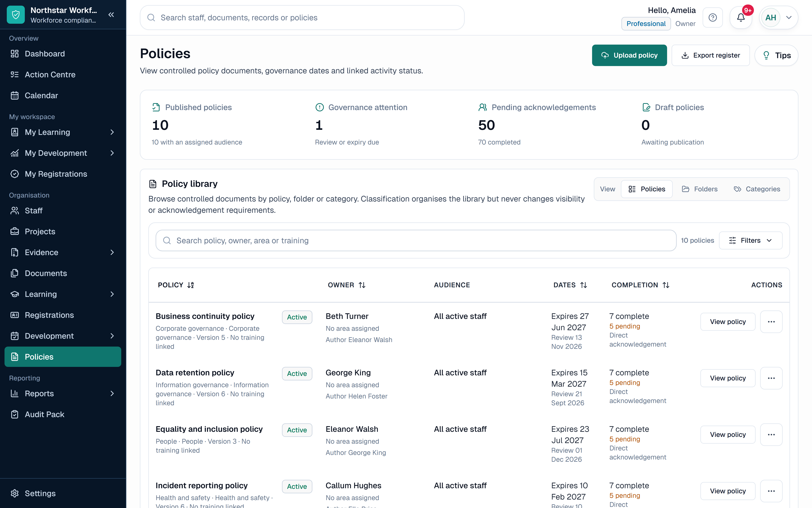Click the magnifier icon in policy search
Screen dimensions: 812x508
coord(167,241)
